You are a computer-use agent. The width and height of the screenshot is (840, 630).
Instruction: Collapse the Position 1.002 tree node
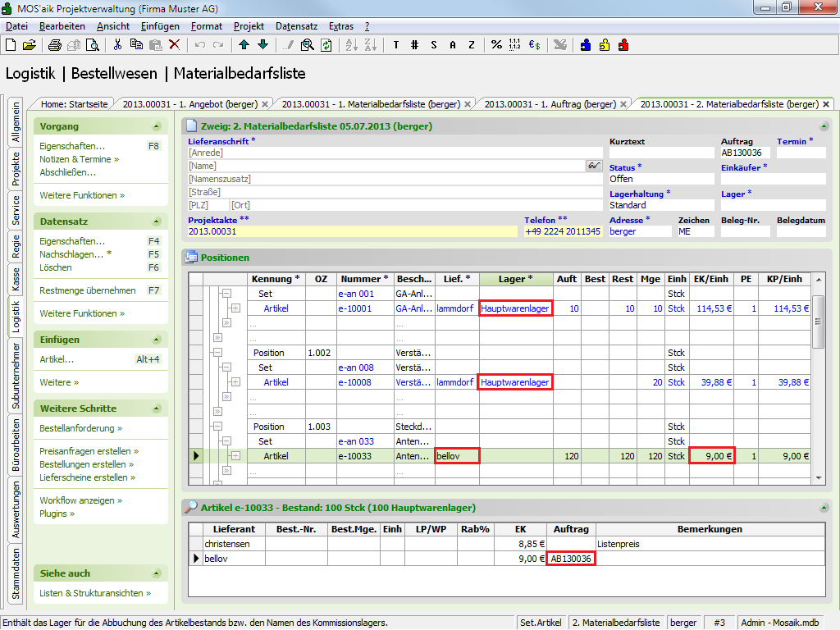click(217, 353)
